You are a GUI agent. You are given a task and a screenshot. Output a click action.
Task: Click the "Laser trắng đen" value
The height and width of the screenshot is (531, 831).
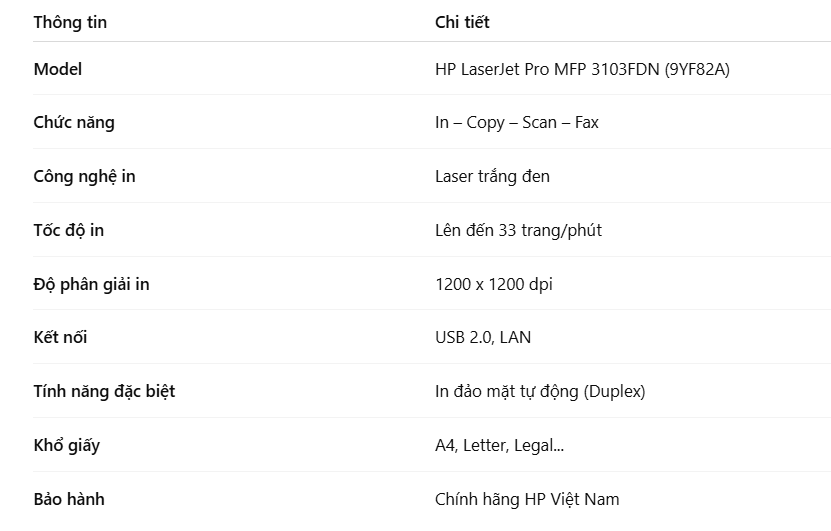[492, 176]
